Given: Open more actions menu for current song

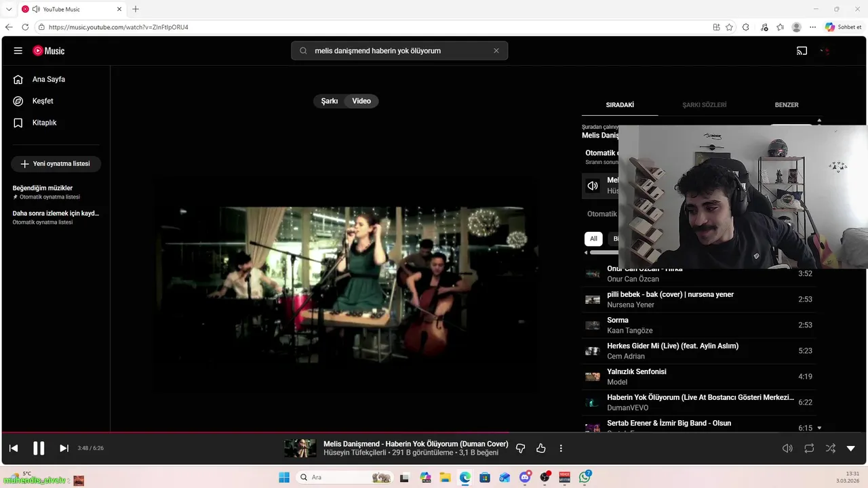Looking at the screenshot, I should point(561,448).
